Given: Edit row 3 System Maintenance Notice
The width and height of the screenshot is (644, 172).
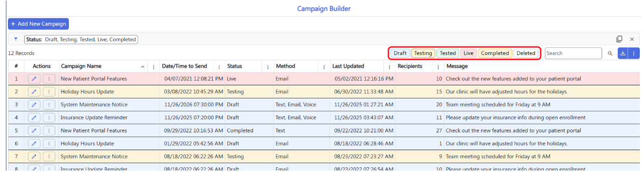Looking at the screenshot, I should pos(34,104).
